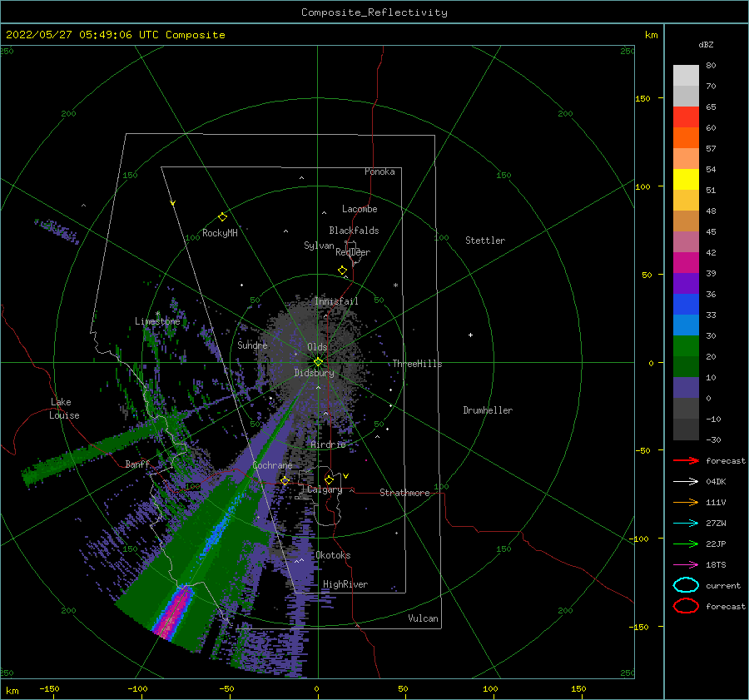Select the yellow 54 dBZ color swatch
The width and height of the screenshot is (749, 700).
pyautogui.click(x=686, y=179)
